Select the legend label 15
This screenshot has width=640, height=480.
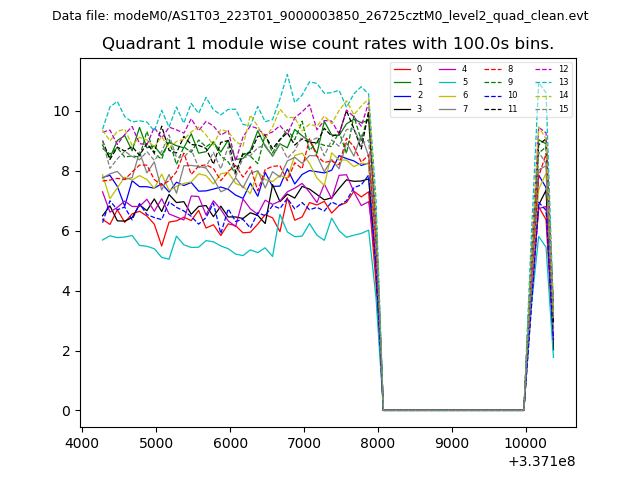[x=563, y=108]
